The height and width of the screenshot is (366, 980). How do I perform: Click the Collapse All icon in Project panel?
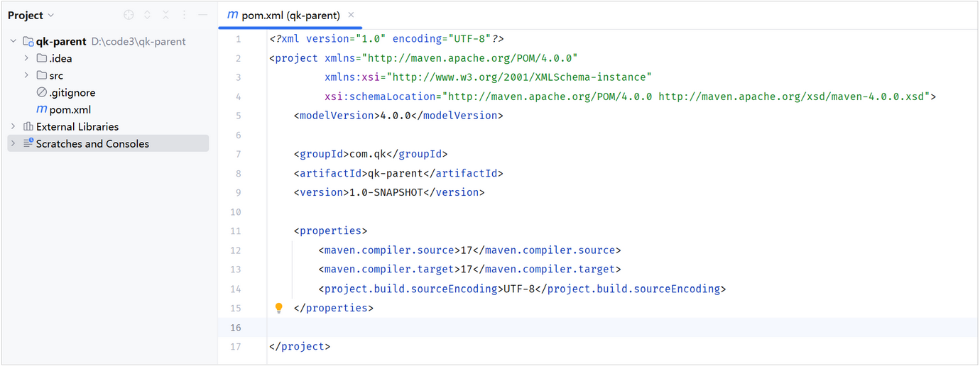[x=165, y=15]
